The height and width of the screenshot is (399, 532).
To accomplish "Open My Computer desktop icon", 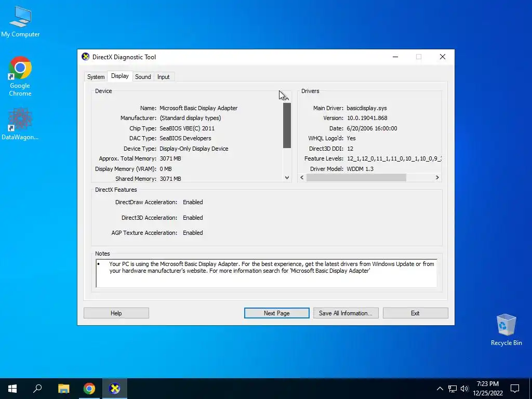I will [x=20, y=21].
